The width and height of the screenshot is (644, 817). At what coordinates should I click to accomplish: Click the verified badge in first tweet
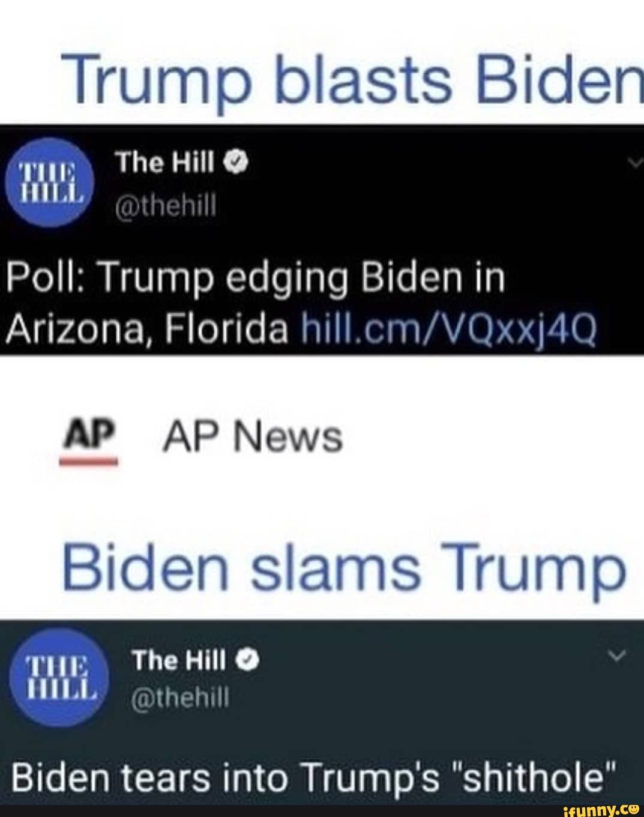point(238,161)
